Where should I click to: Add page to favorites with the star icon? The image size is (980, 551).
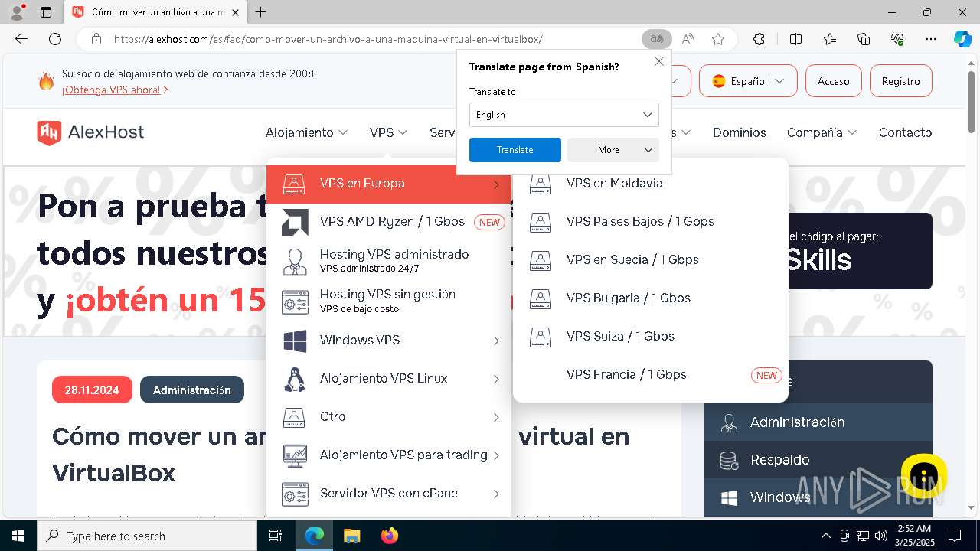717,39
